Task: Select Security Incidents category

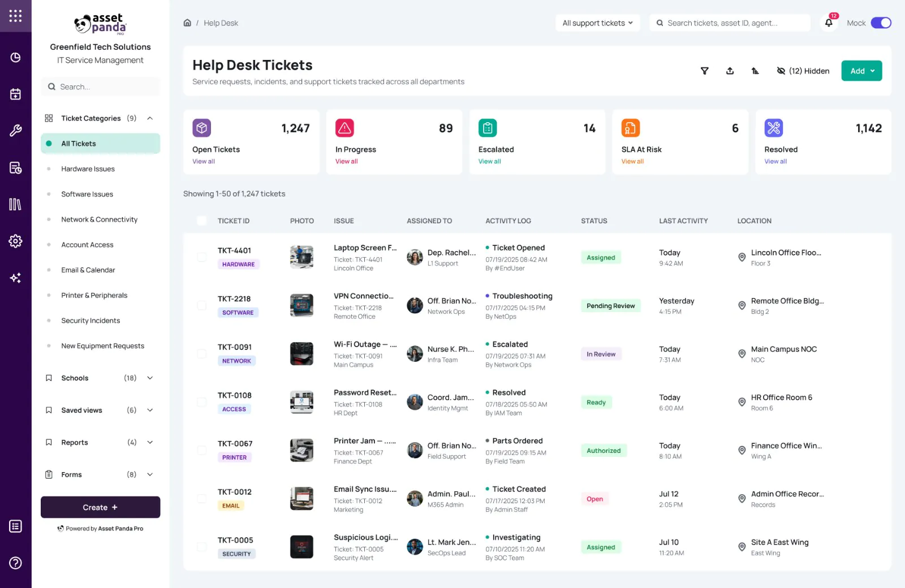Action: pyautogui.click(x=100, y=321)
